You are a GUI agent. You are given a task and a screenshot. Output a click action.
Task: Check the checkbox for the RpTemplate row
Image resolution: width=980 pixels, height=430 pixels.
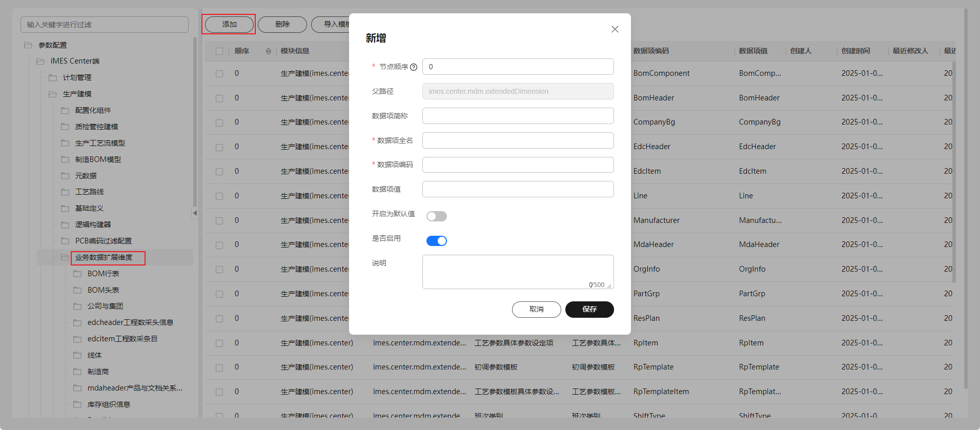tap(219, 368)
